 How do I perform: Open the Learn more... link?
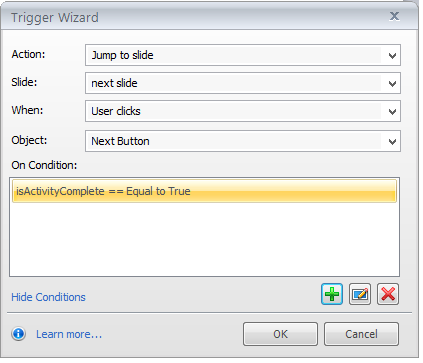click(69, 334)
